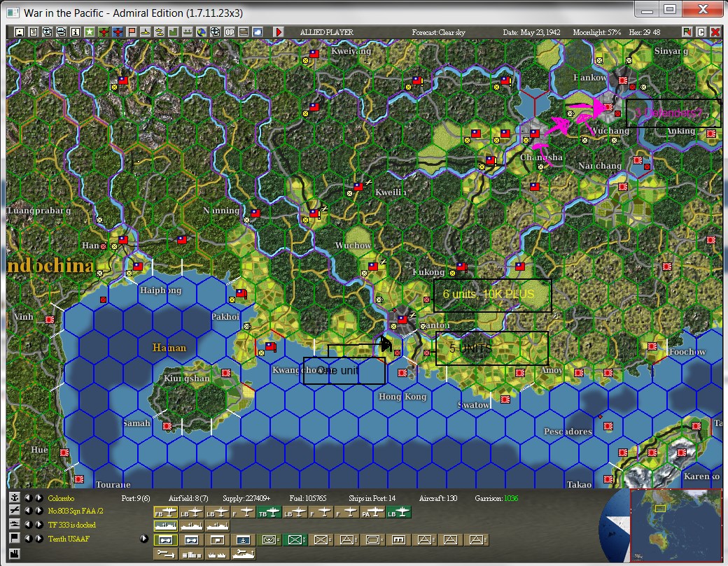Click the green factory toolbar icon
Screen dimensions: 728x566
coord(173,32)
